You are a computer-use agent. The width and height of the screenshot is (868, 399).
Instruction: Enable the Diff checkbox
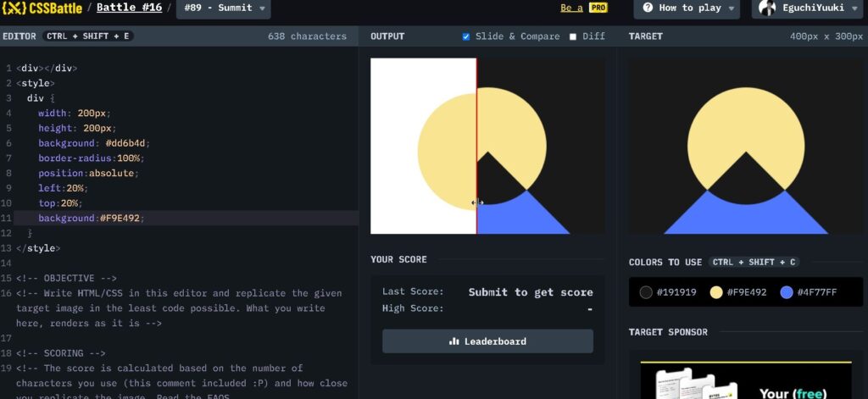(x=573, y=36)
